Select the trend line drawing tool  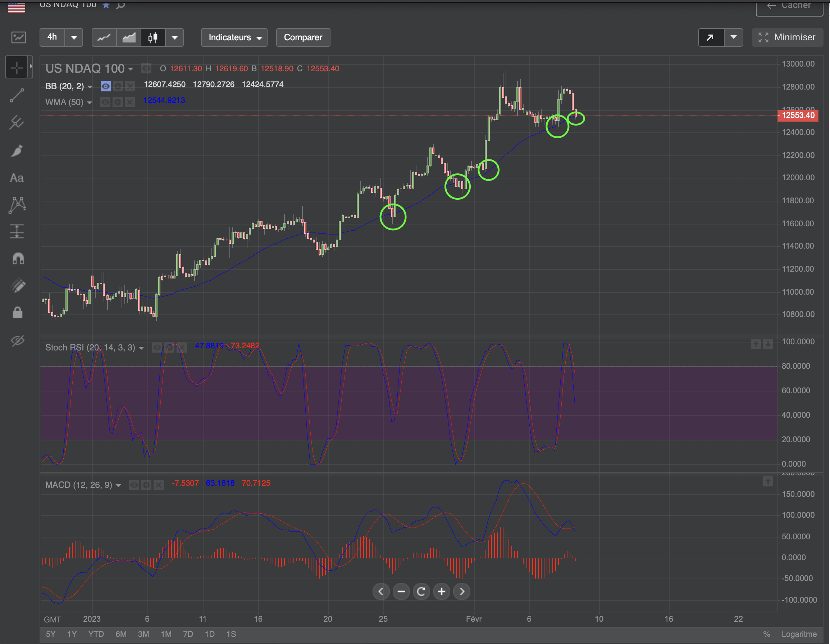[x=17, y=95]
